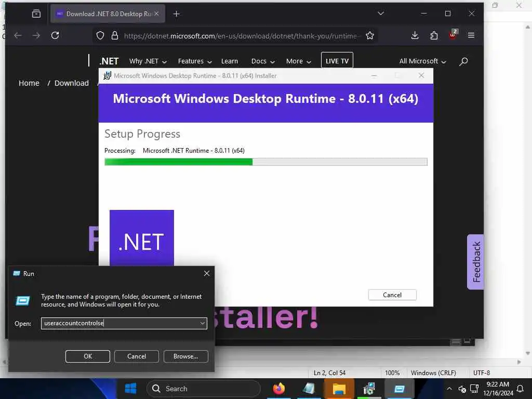Image resolution: width=532 pixels, height=399 pixels.
Task: Click the 100% zoom level in Notepad
Action: point(392,373)
